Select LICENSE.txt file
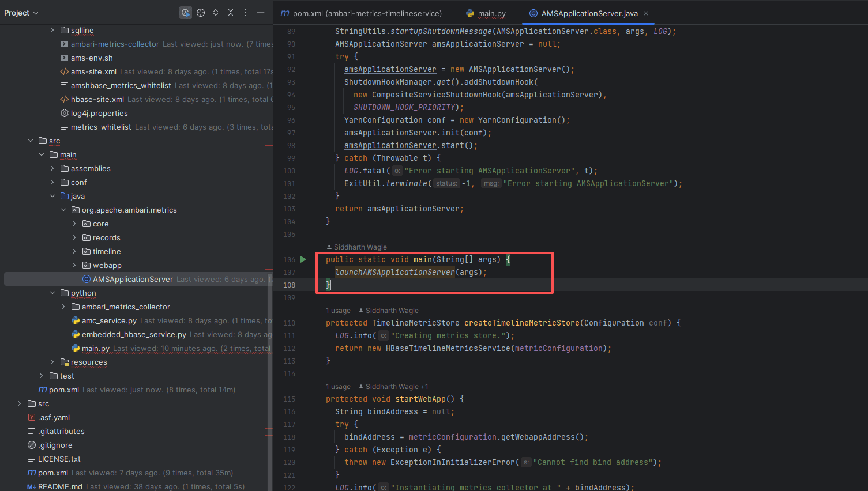The width and height of the screenshot is (868, 491). 59,459
